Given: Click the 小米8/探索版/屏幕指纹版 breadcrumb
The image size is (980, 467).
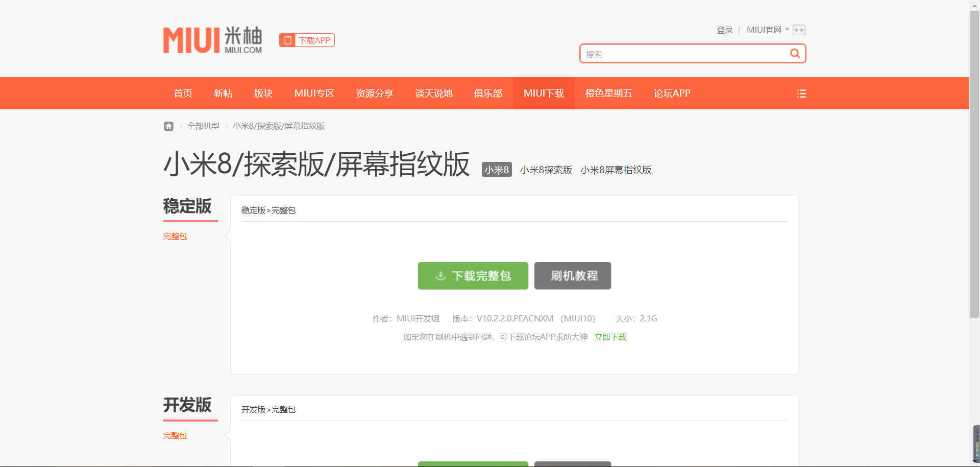Looking at the screenshot, I should (x=279, y=126).
